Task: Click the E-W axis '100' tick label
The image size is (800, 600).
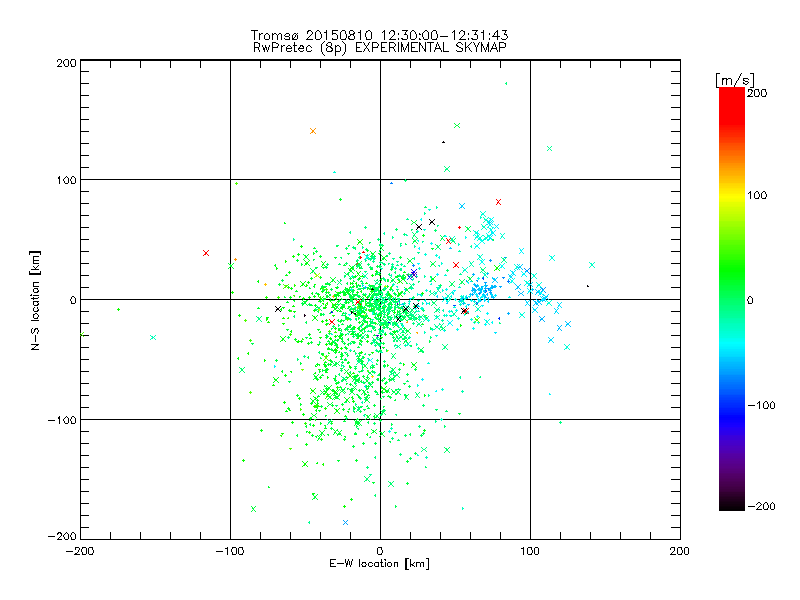Action: point(530,552)
